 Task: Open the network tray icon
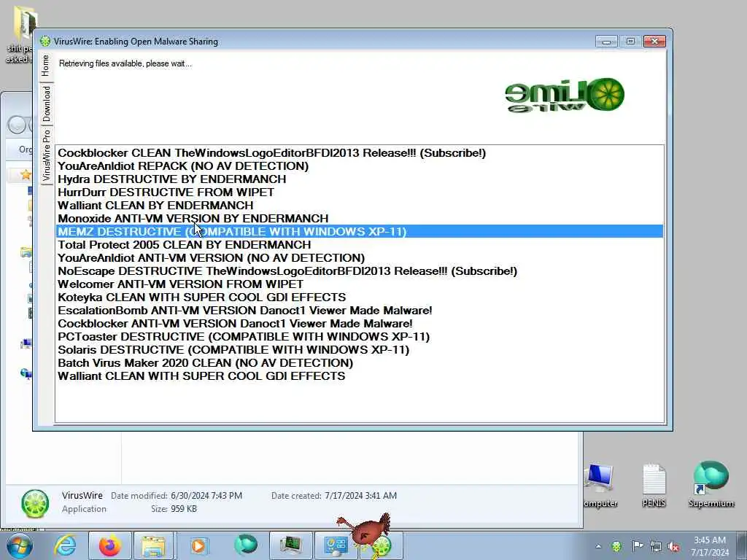[656, 546]
